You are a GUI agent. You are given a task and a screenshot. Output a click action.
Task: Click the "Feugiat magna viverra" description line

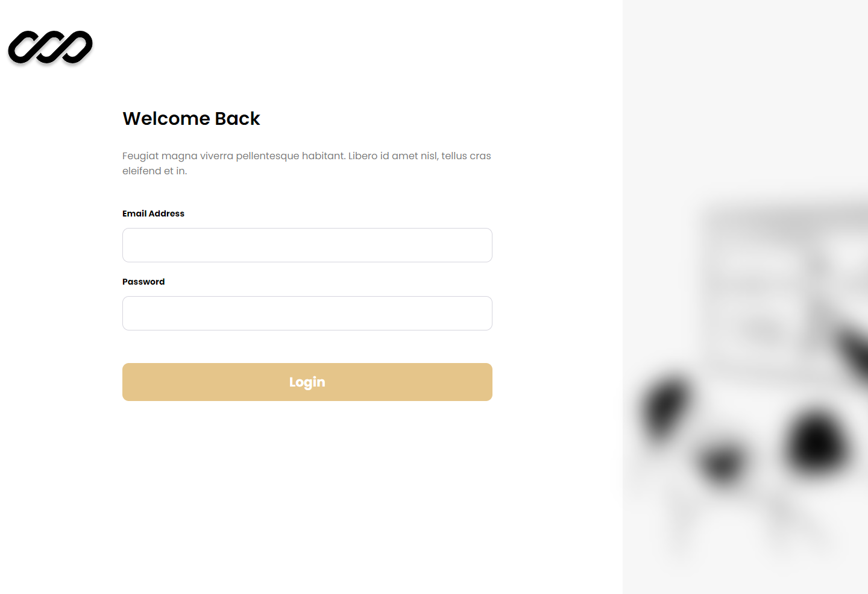click(x=307, y=156)
